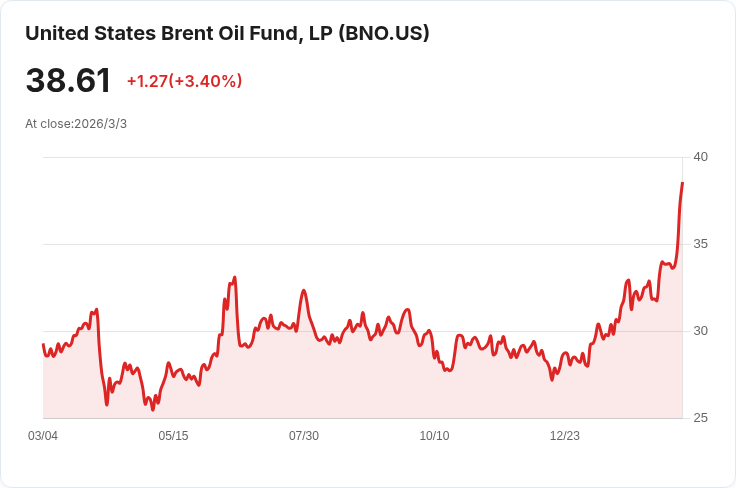
Task: Select the 05/15 date on the time axis
Action: pos(173,436)
